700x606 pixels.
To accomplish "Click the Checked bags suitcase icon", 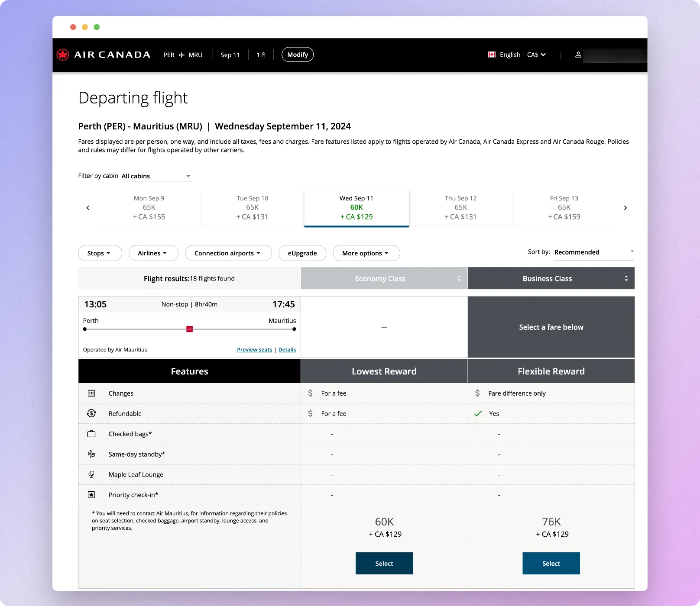I will click(91, 434).
